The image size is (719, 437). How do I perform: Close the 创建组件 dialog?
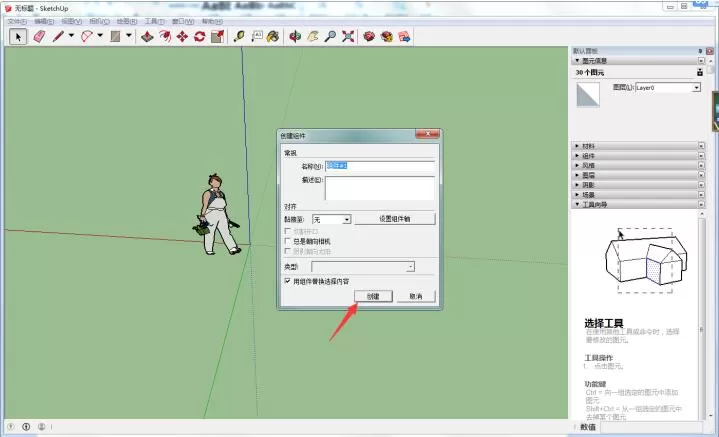click(x=427, y=134)
